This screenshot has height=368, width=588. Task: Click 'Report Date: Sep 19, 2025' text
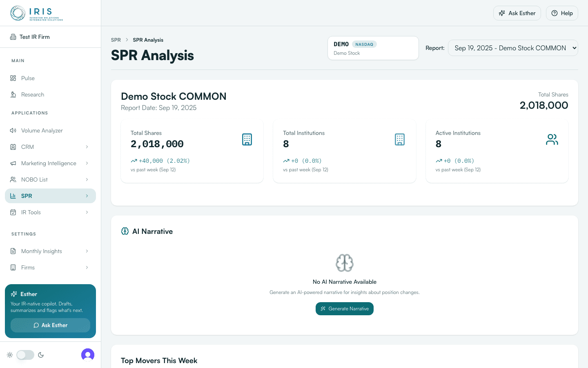159,108
